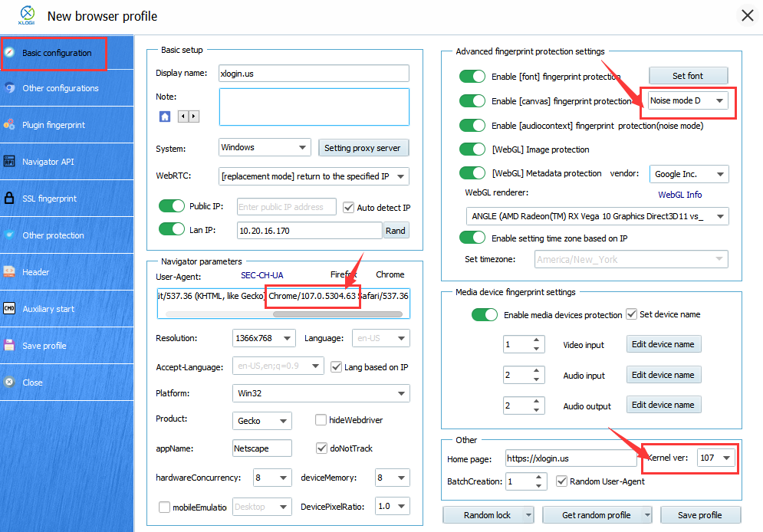Open the Noise mode D dropdown
This screenshot has width=763, height=532.
[688, 100]
